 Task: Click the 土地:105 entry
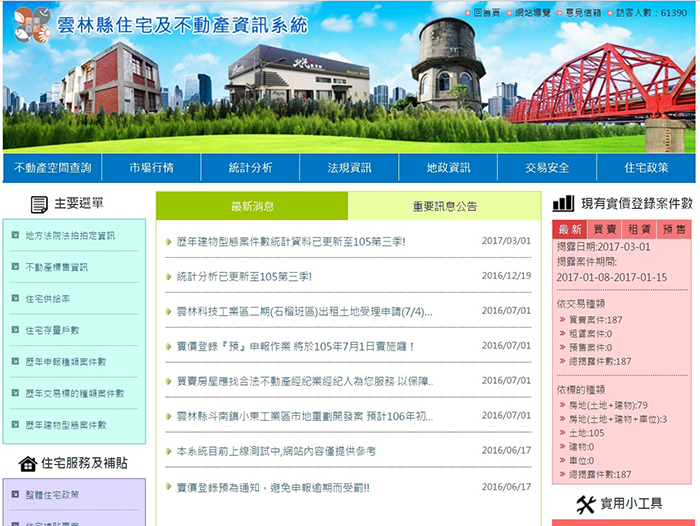coord(587,433)
